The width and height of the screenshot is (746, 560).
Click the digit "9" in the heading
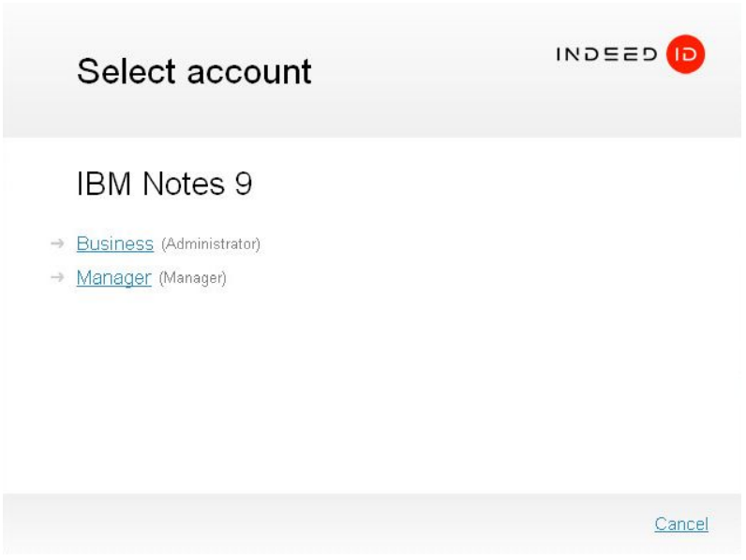pyautogui.click(x=243, y=184)
